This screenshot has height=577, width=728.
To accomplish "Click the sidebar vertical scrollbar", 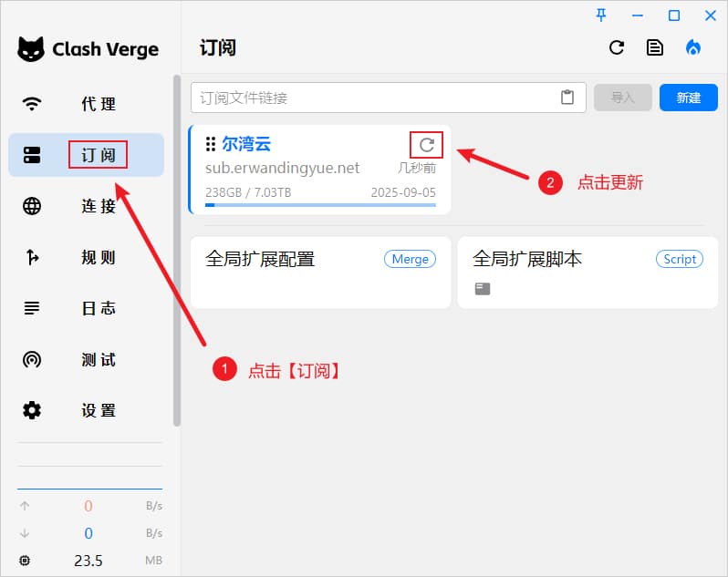I will 176,251.
